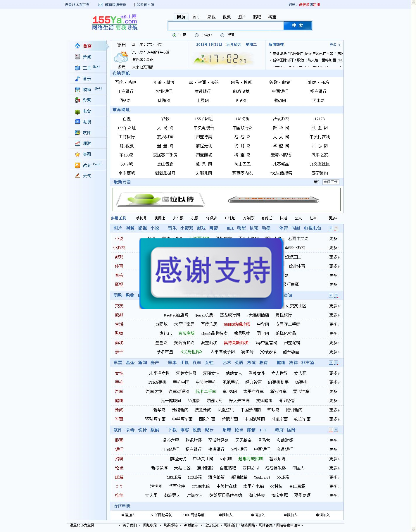Open 优酷网 in 名站导航
Screen dimensions: 416x532
(x=164, y=101)
